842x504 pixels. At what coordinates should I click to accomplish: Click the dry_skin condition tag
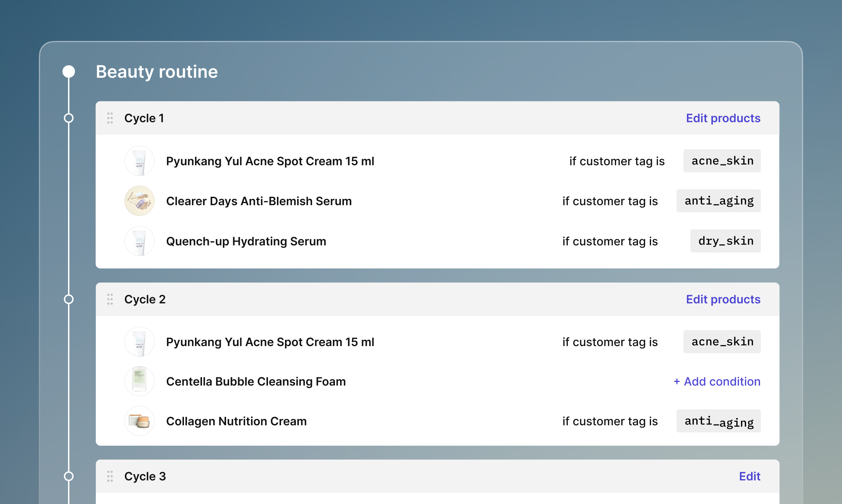pyautogui.click(x=725, y=241)
